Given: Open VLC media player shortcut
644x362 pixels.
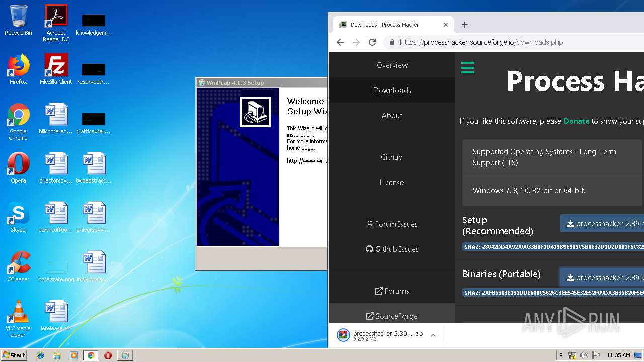Looking at the screenshot, I should tap(18, 319).
